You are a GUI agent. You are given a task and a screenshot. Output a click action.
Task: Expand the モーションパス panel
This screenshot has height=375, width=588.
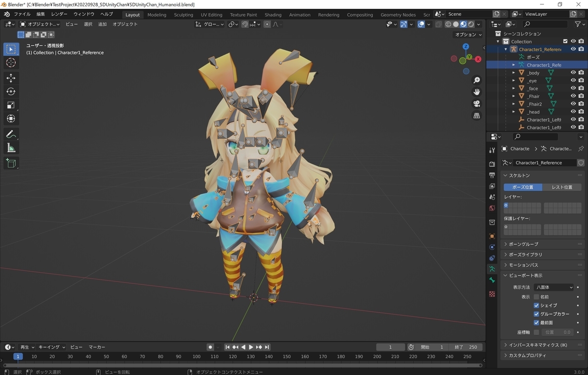pyautogui.click(x=543, y=265)
